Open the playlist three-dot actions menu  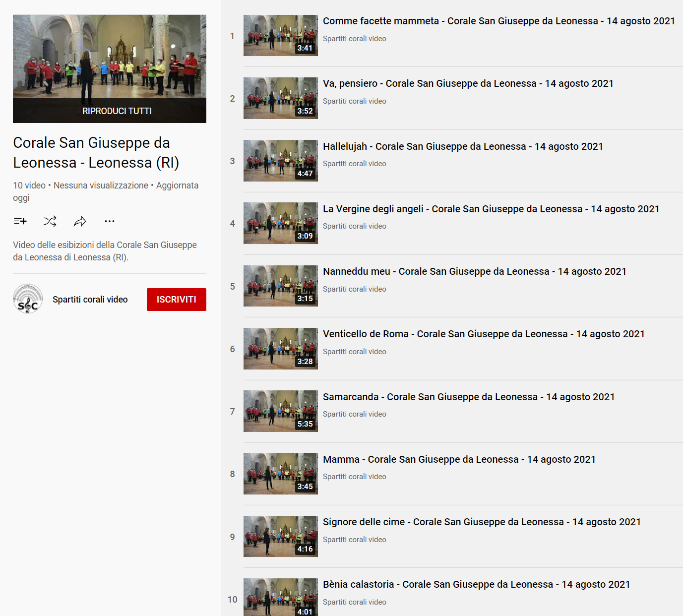110,221
